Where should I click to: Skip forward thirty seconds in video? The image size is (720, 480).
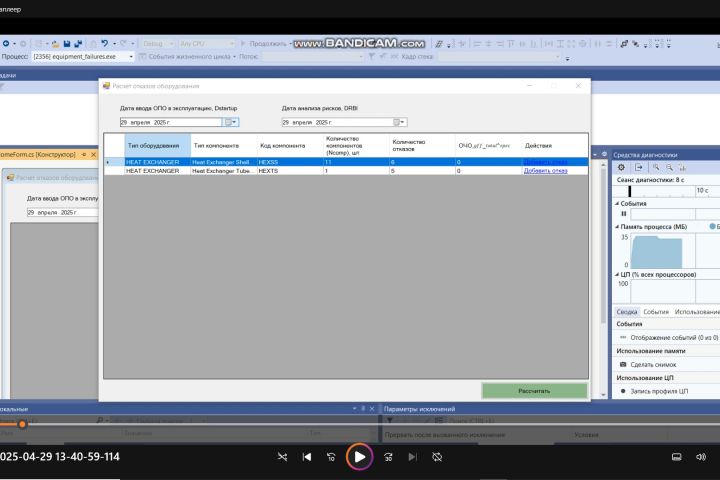click(388, 457)
